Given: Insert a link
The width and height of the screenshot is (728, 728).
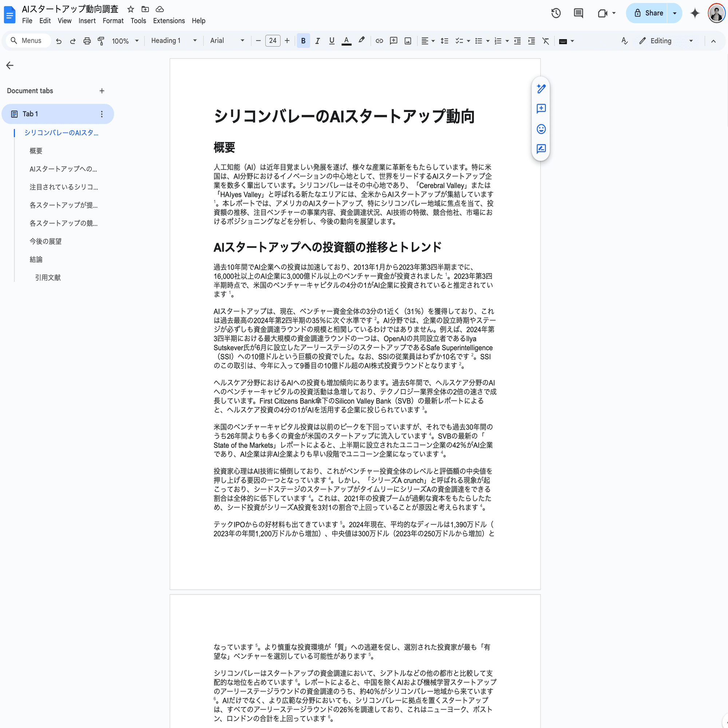Looking at the screenshot, I should pyautogui.click(x=379, y=41).
